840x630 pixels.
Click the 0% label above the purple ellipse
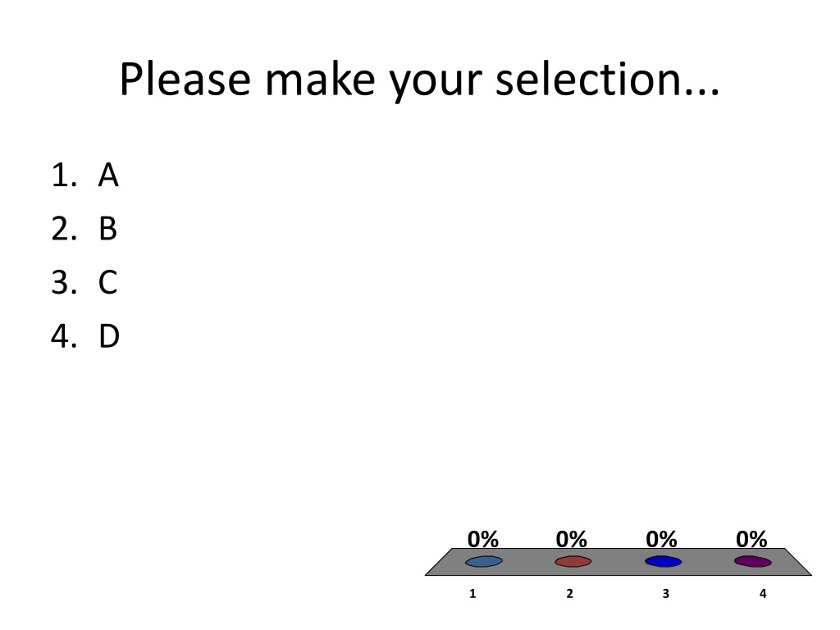pyautogui.click(x=751, y=539)
